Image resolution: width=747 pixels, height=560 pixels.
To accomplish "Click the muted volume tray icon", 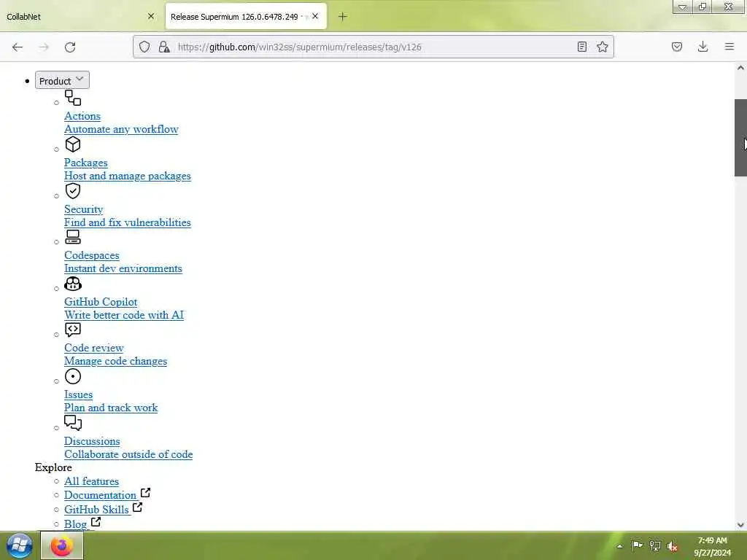I will [x=673, y=546].
